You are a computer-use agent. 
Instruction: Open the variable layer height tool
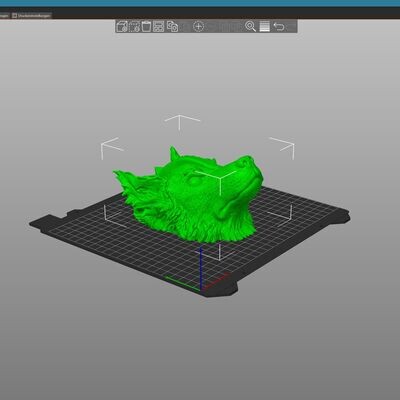click(264, 26)
